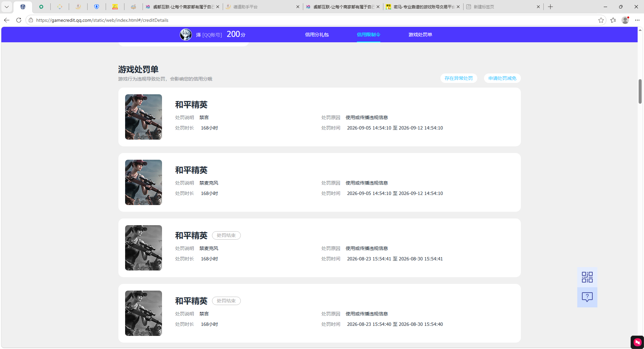Open the QR code floating button

click(587, 277)
